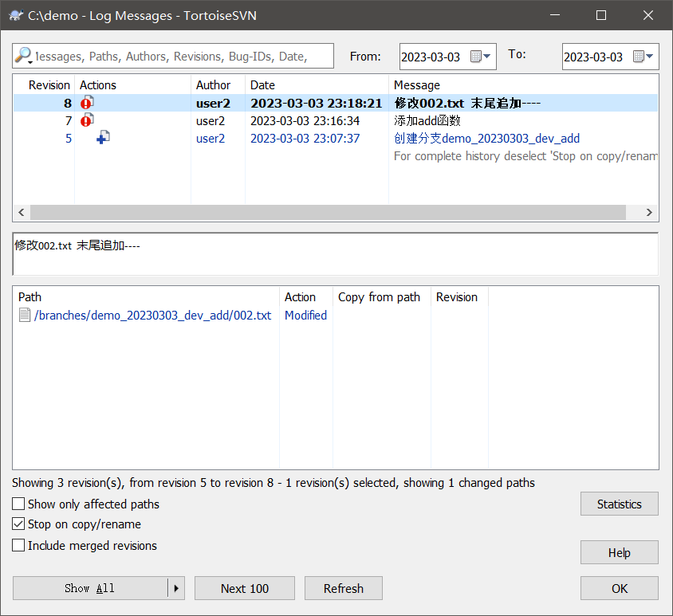The image size is (673, 616).
Task: Open the To date calendar dropdown
Action: point(643,57)
